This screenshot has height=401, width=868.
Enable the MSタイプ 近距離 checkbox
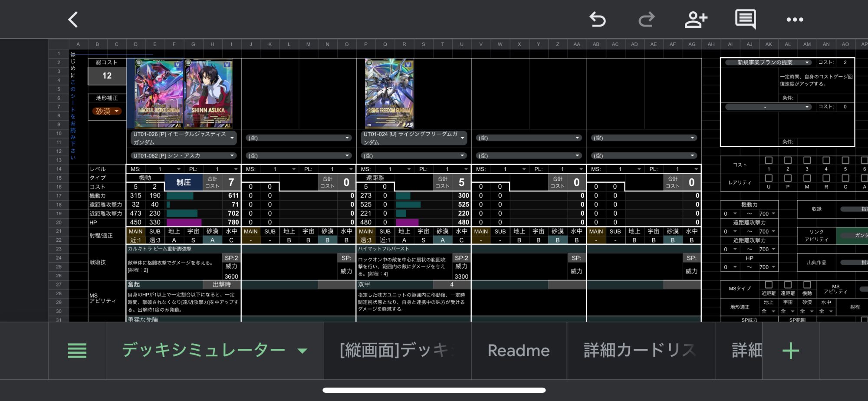coord(769,285)
